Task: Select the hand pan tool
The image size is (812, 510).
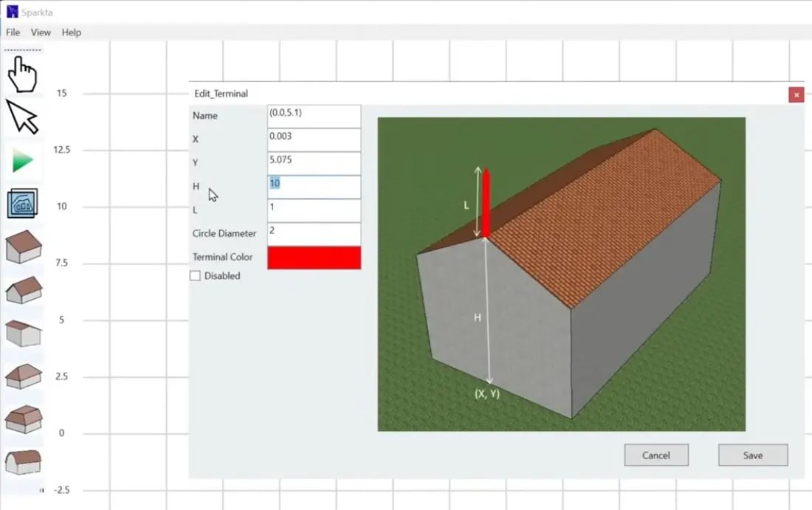Action: [x=22, y=74]
